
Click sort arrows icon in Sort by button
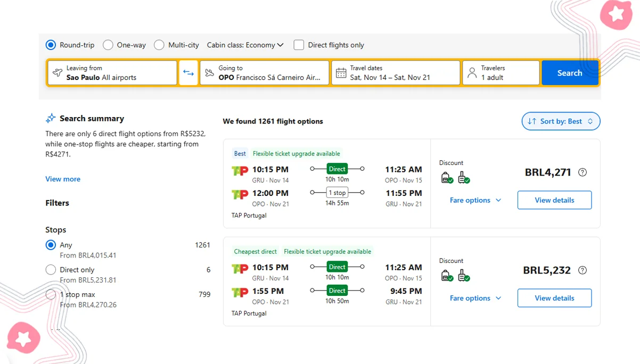coord(532,121)
